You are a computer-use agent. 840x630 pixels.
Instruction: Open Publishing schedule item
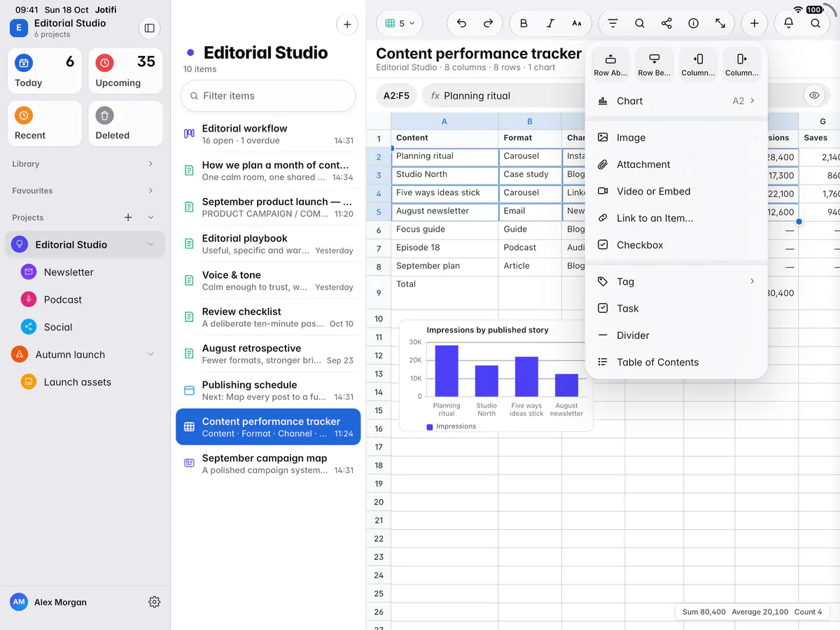pos(268,391)
